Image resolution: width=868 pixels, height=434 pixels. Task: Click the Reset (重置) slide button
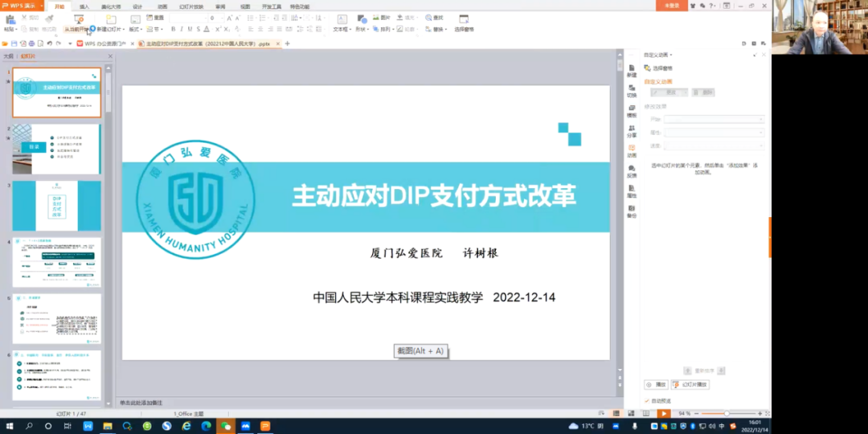click(x=155, y=18)
